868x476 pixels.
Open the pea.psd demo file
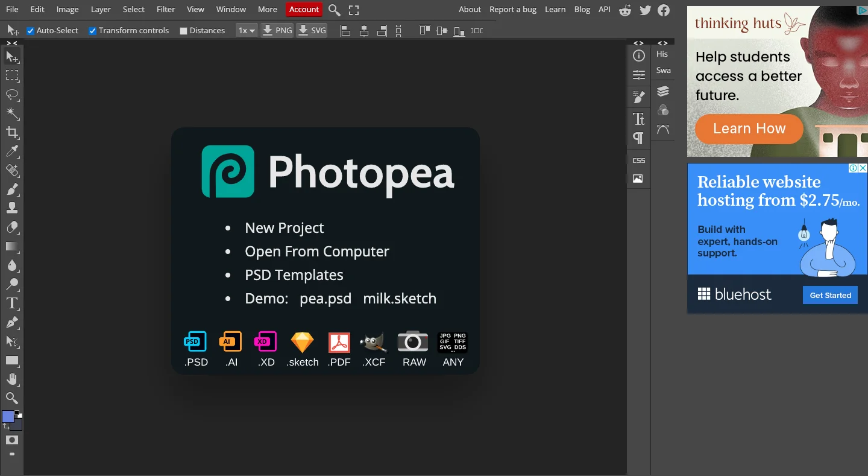coord(325,299)
